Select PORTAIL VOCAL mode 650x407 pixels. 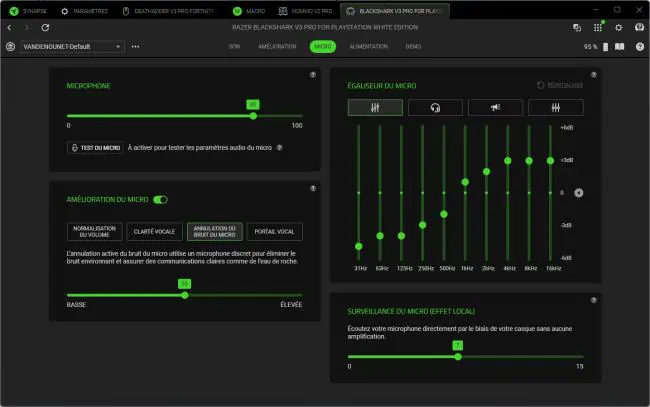pos(274,232)
